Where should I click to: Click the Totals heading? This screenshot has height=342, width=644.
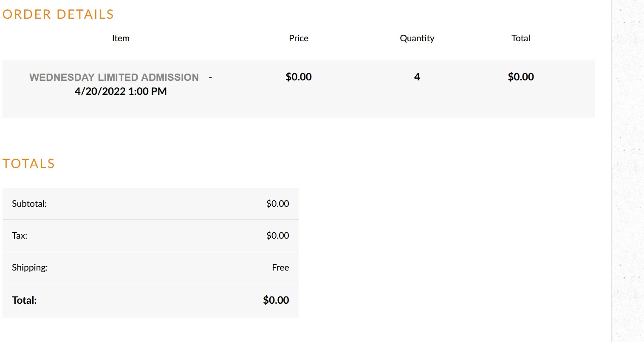pos(29,164)
